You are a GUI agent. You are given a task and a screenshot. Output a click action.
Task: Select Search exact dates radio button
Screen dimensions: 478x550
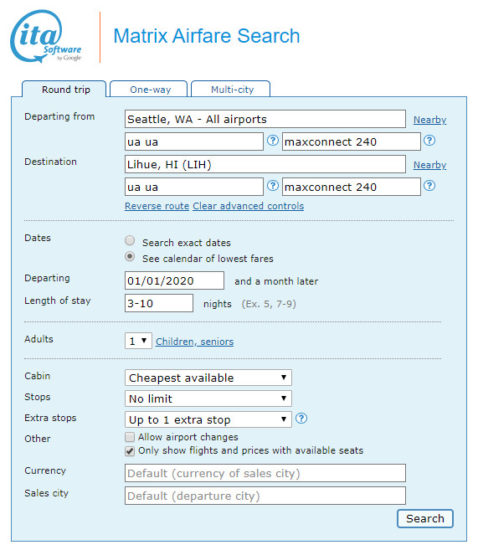click(130, 241)
